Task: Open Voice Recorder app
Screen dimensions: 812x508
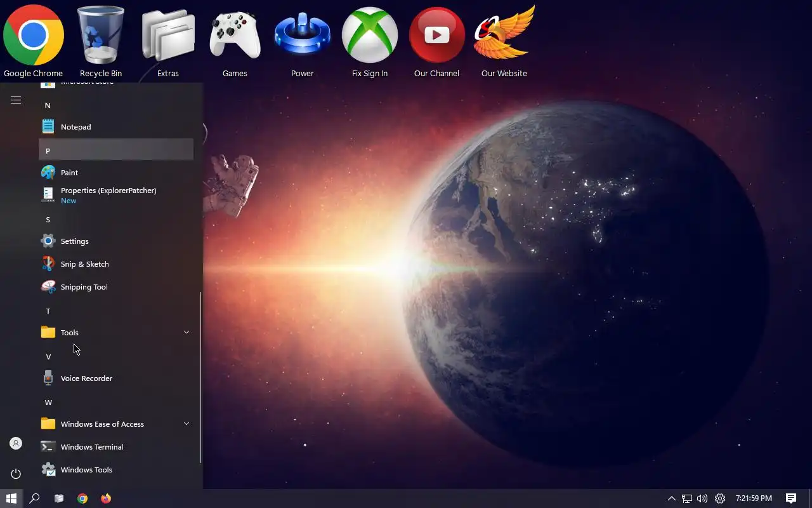Action: (x=116, y=378)
